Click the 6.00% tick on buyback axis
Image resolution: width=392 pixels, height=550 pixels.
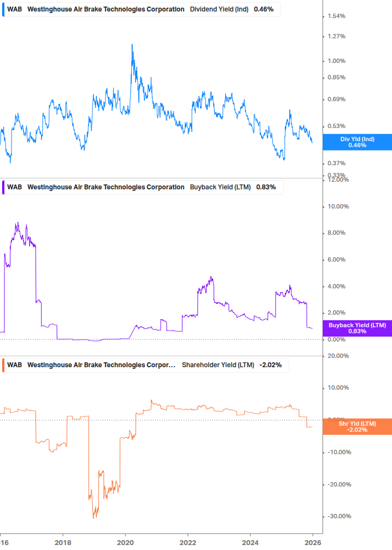point(336,260)
